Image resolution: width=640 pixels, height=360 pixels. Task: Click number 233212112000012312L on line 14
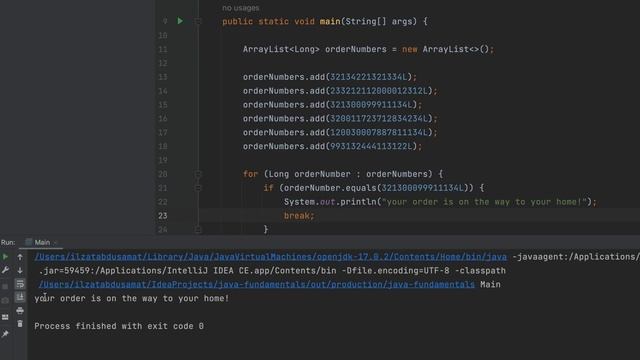coord(379,91)
